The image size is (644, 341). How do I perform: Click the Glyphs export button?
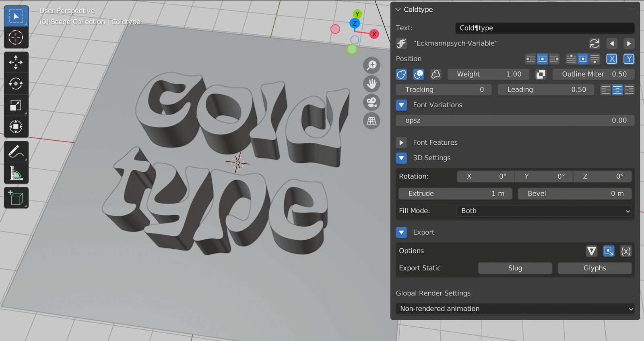pyautogui.click(x=594, y=268)
